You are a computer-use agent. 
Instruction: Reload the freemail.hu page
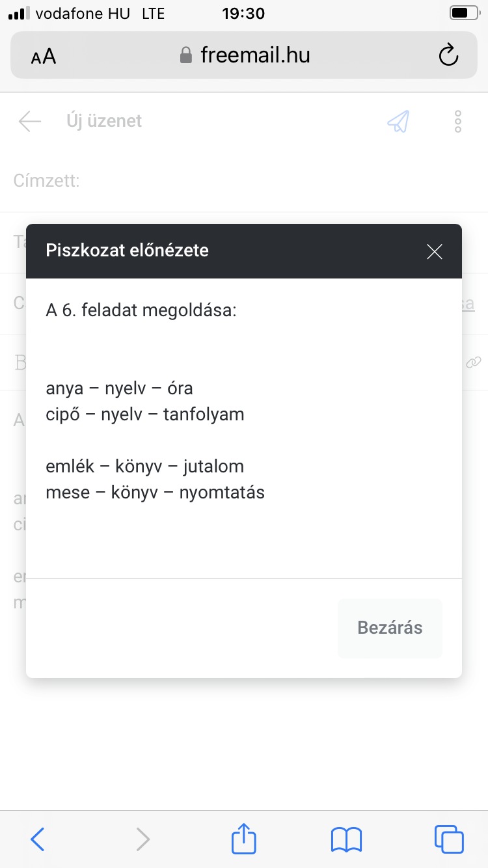click(x=448, y=56)
